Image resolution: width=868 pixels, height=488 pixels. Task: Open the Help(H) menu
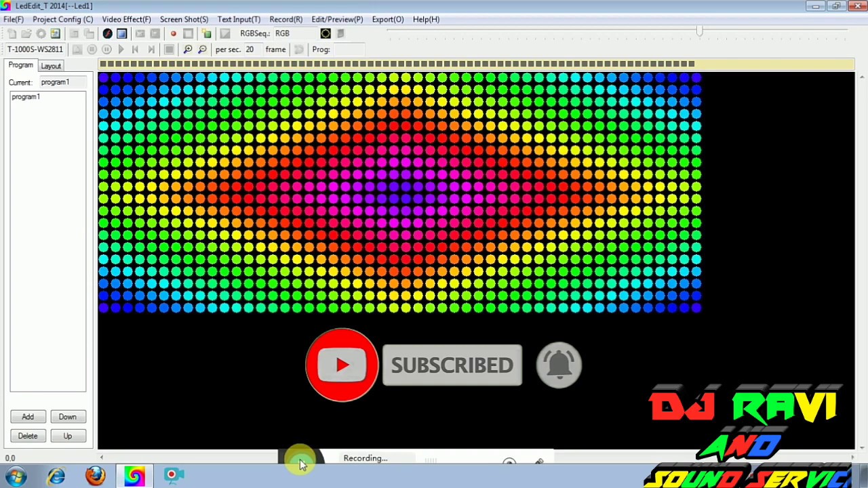pyautogui.click(x=426, y=19)
